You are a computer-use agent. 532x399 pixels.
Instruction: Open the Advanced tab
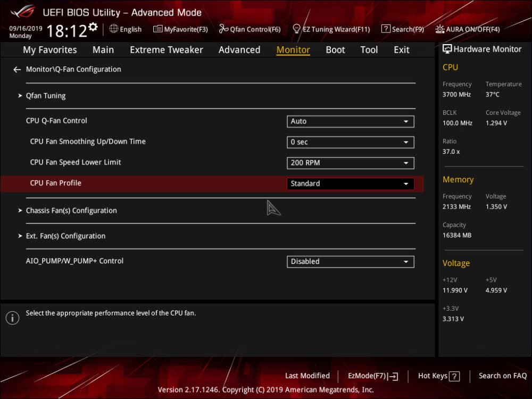click(239, 50)
